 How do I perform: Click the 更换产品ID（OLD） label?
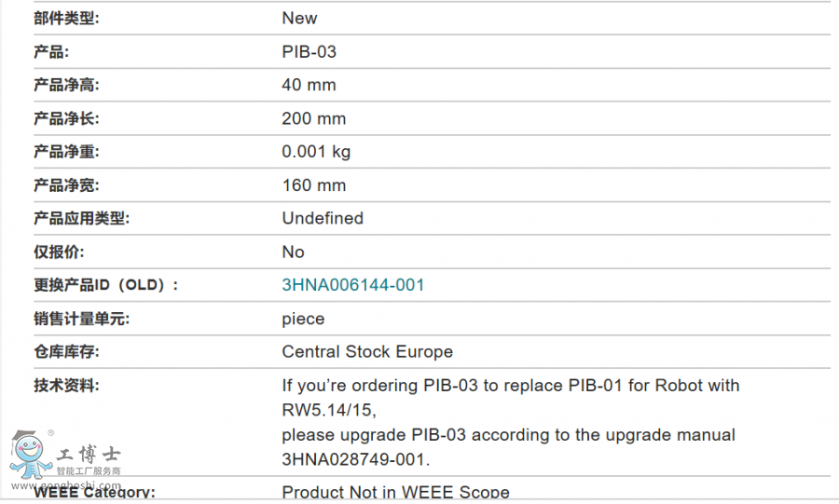point(105,285)
